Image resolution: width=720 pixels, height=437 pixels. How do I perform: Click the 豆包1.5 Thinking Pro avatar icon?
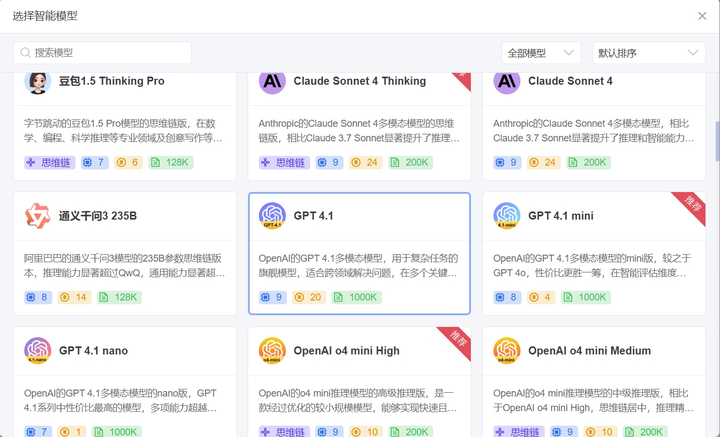coord(38,82)
